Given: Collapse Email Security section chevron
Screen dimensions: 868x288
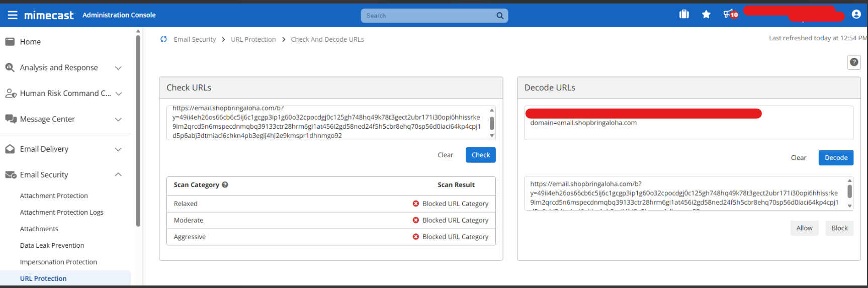Looking at the screenshot, I should (119, 174).
